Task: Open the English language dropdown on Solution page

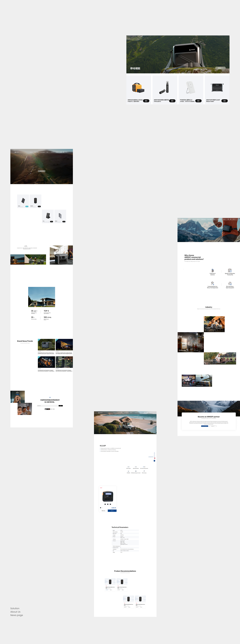Action: pyautogui.click(x=234, y=219)
